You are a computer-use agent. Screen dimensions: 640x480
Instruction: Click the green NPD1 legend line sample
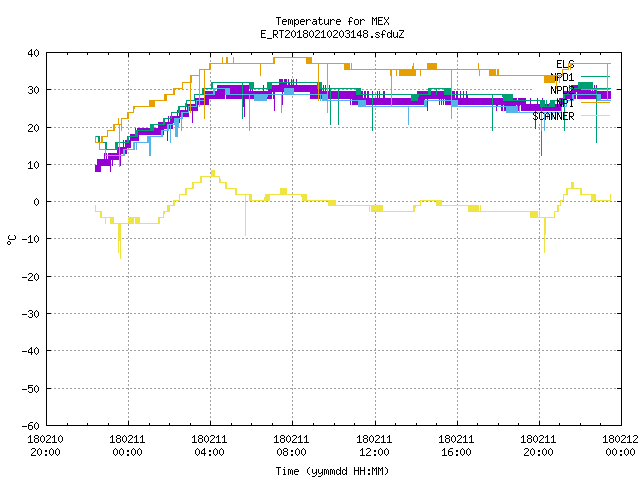tap(595, 76)
